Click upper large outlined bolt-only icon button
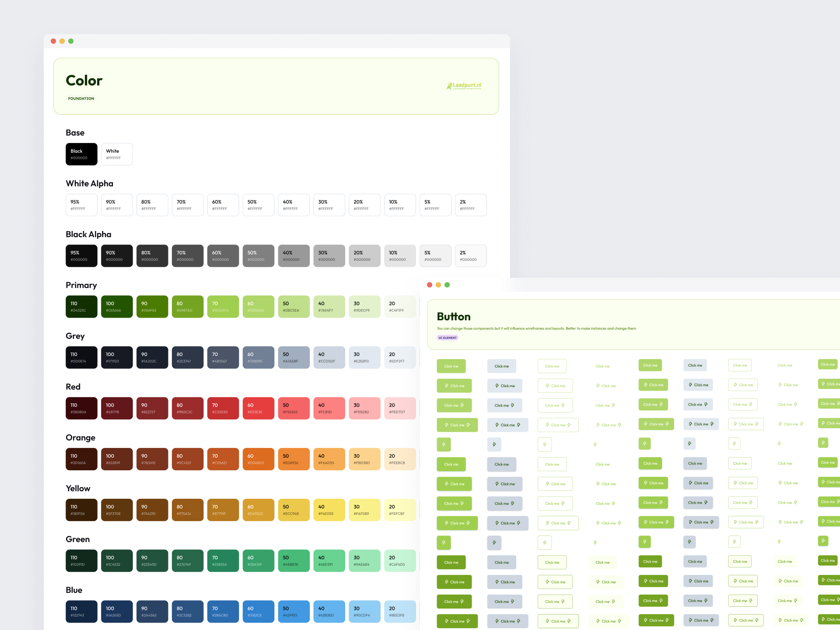The width and height of the screenshot is (840, 630). click(544, 444)
